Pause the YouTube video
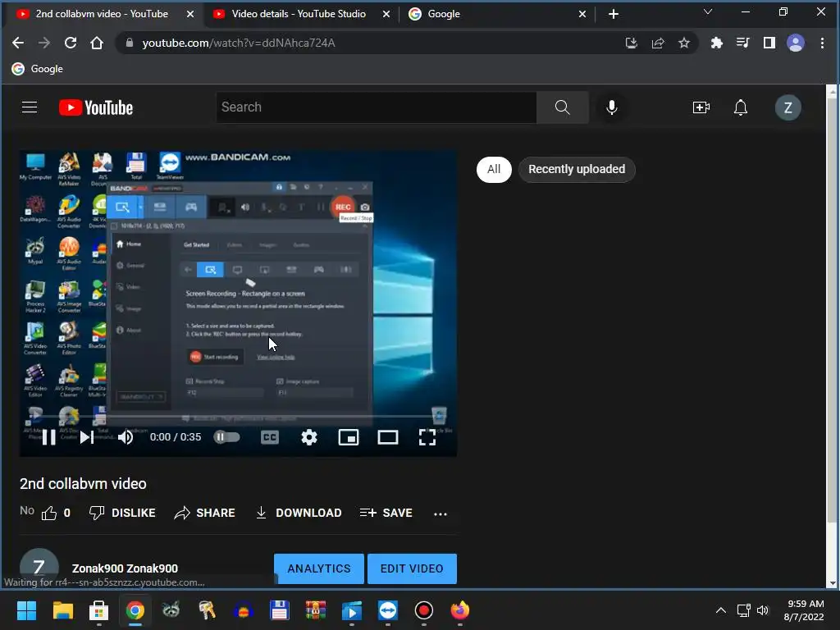This screenshot has width=840, height=630. click(x=48, y=438)
